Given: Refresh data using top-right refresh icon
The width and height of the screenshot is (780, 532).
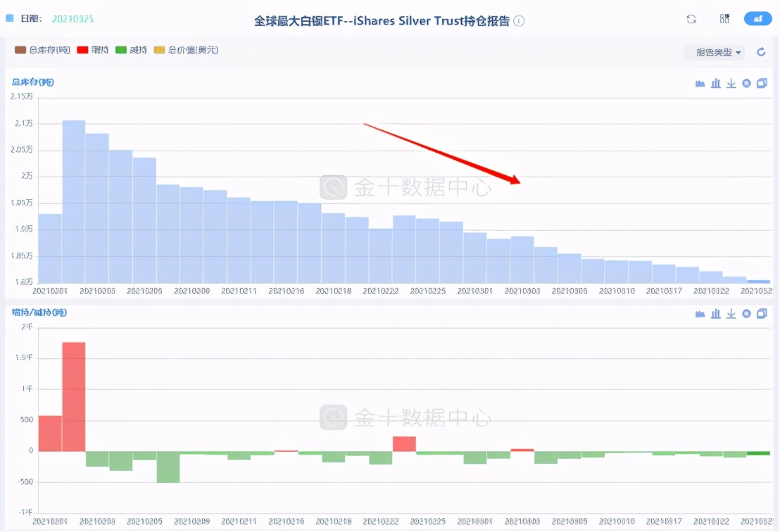Looking at the screenshot, I should pyautogui.click(x=691, y=19).
